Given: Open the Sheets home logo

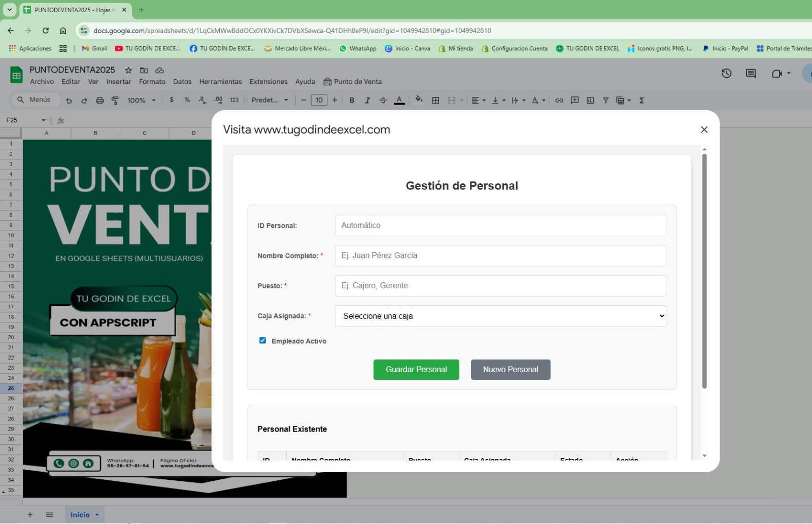Looking at the screenshot, I should (16, 75).
